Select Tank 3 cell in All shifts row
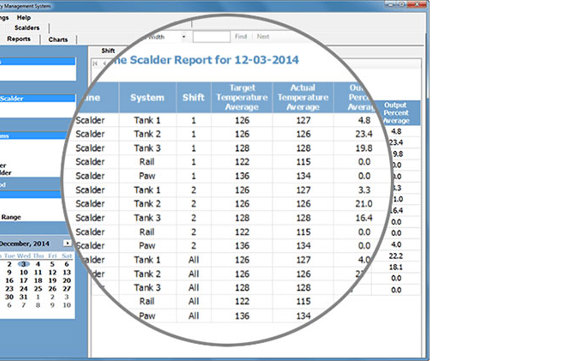This screenshot has height=361, width=570. coord(147,288)
